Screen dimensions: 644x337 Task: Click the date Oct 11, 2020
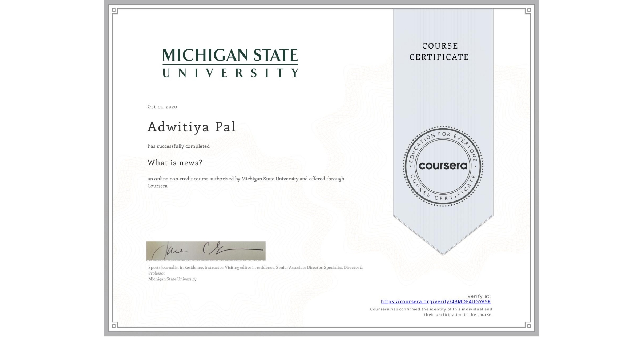click(162, 107)
